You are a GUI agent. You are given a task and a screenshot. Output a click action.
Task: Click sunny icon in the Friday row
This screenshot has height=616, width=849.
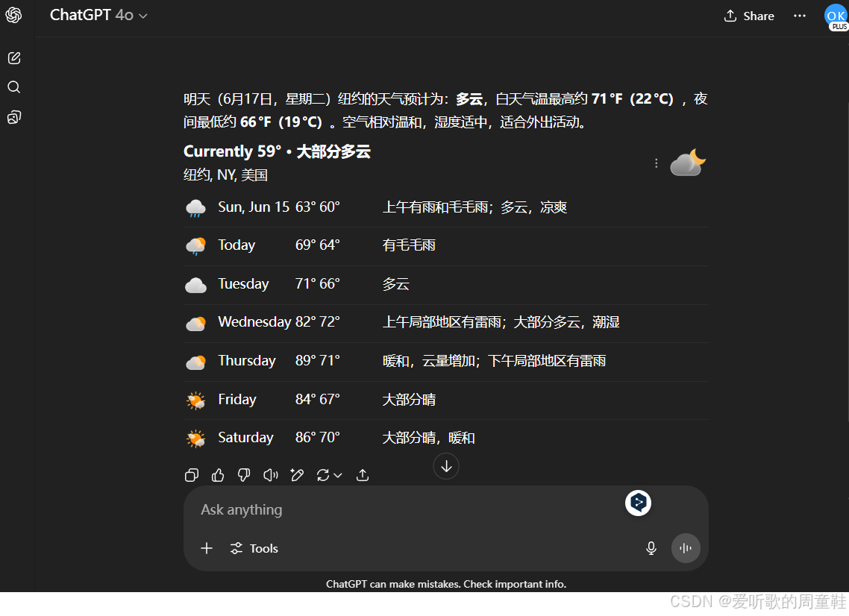[x=195, y=400]
